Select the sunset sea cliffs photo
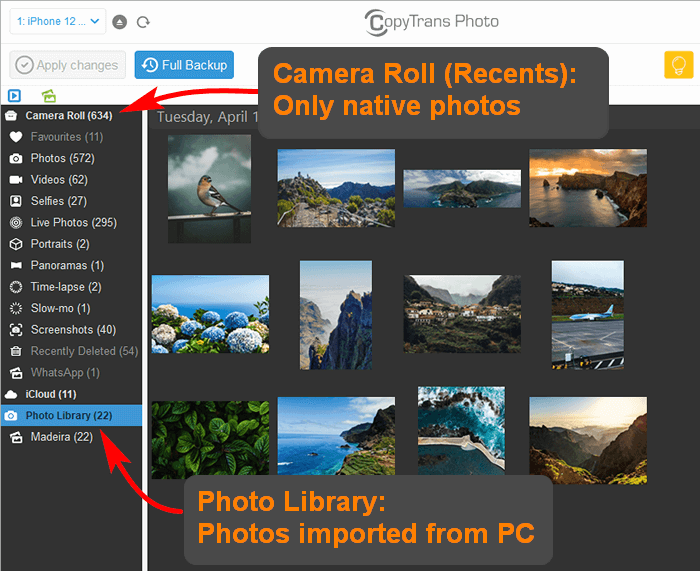700x571 pixels. pos(588,188)
